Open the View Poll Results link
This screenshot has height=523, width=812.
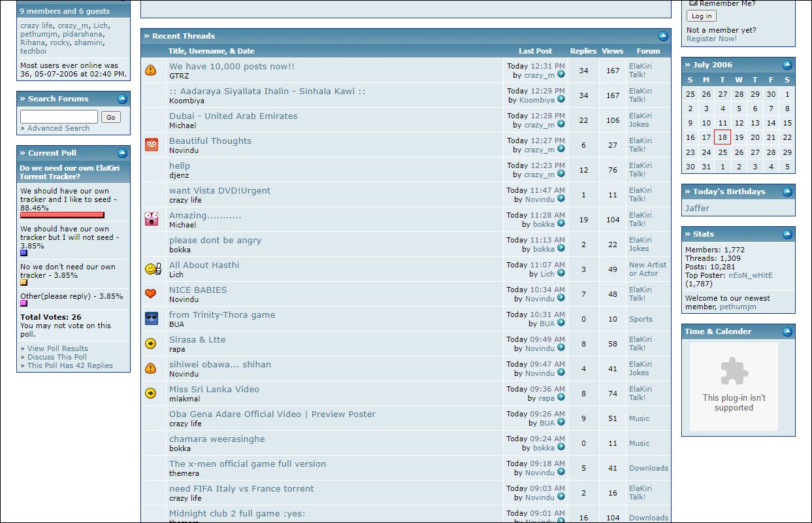tap(57, 348)
